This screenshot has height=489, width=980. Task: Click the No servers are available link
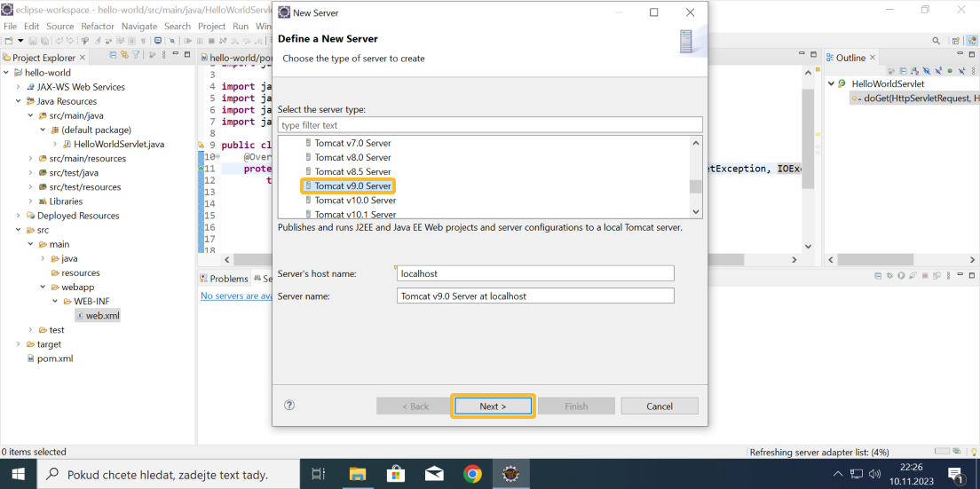pos(236,296)
